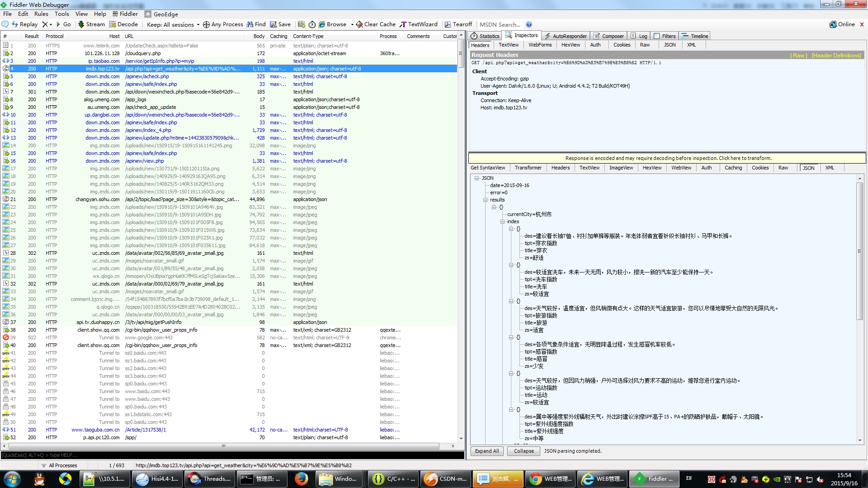868x488 pixels.
Task: Select session 39 www.google.com:443 tunnel row
Action: pos(229,338)
